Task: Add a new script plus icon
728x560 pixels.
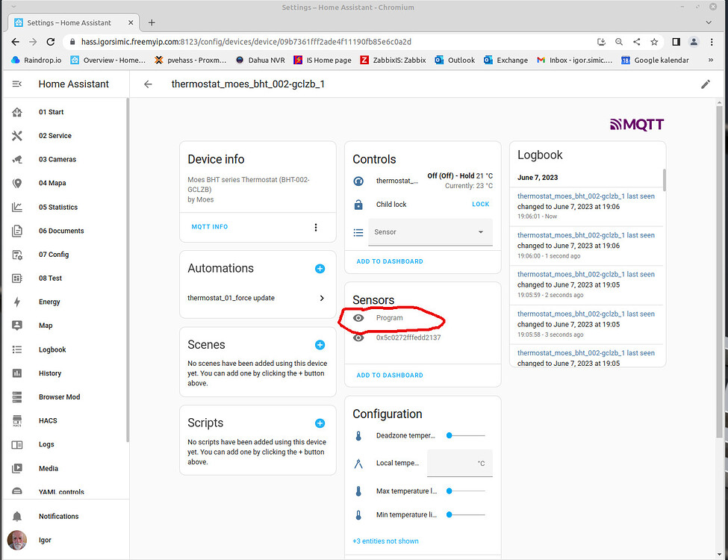Action: 320,423
